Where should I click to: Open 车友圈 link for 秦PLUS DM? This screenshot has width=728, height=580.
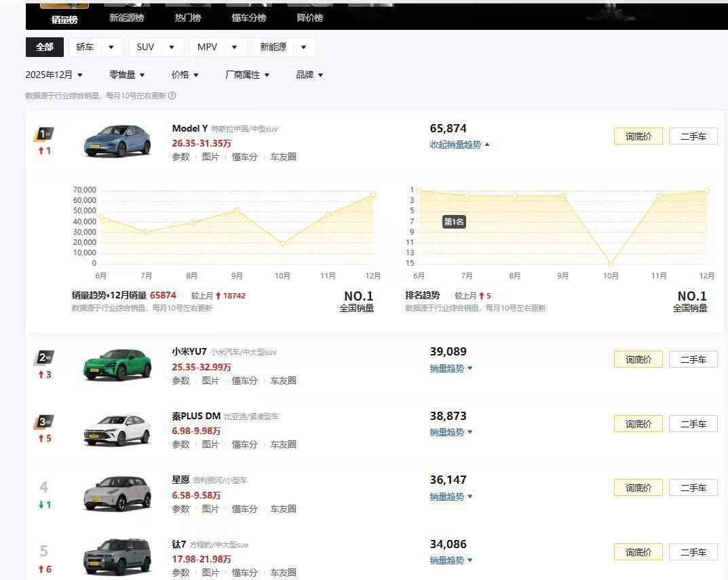pyautogui.click(x=283, y=444)
